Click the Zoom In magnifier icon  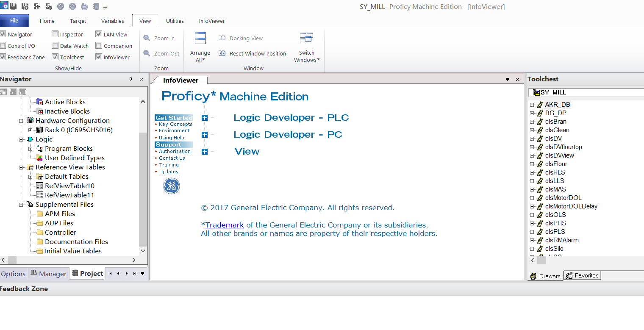pos(147,38)
